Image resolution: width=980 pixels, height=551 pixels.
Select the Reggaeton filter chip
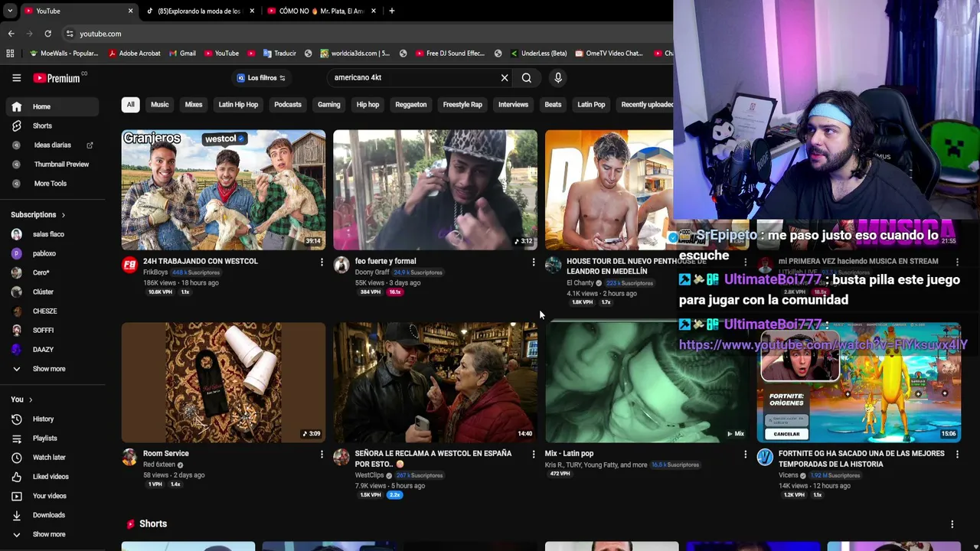pyautogui.click(x=410, y=104)
